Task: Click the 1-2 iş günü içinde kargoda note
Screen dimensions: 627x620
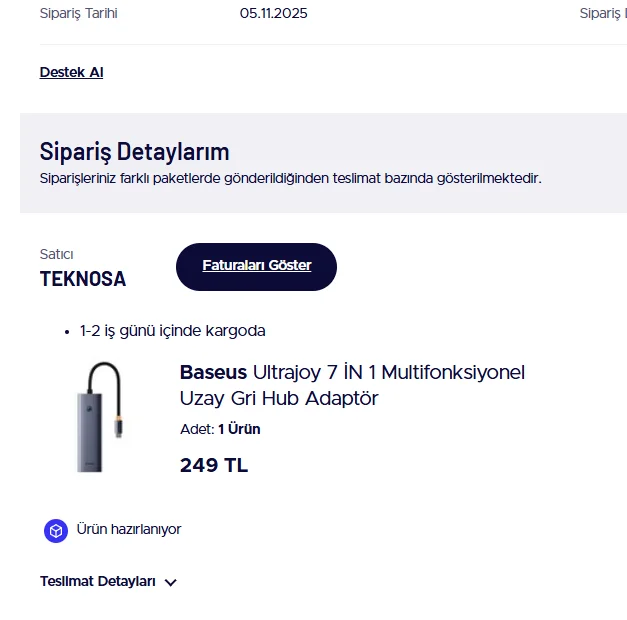Action: 172,330
